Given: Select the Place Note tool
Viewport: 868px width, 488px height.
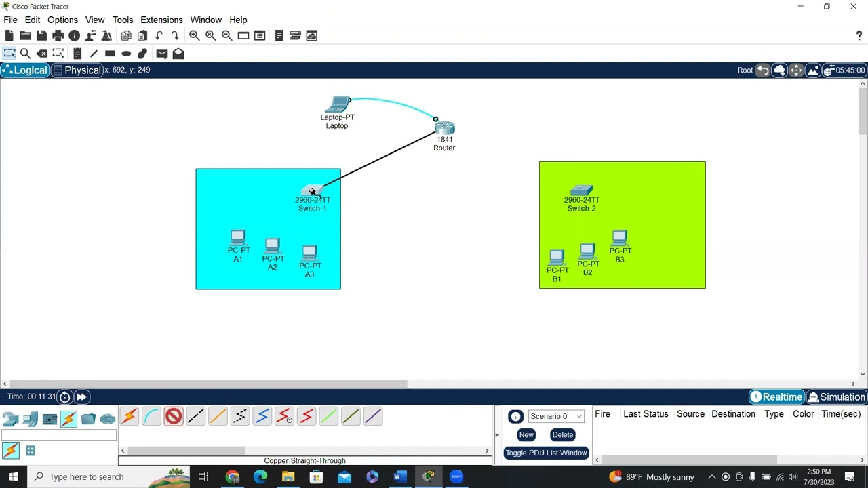Looking at the screenshot, I should click(x=77, y=54).
